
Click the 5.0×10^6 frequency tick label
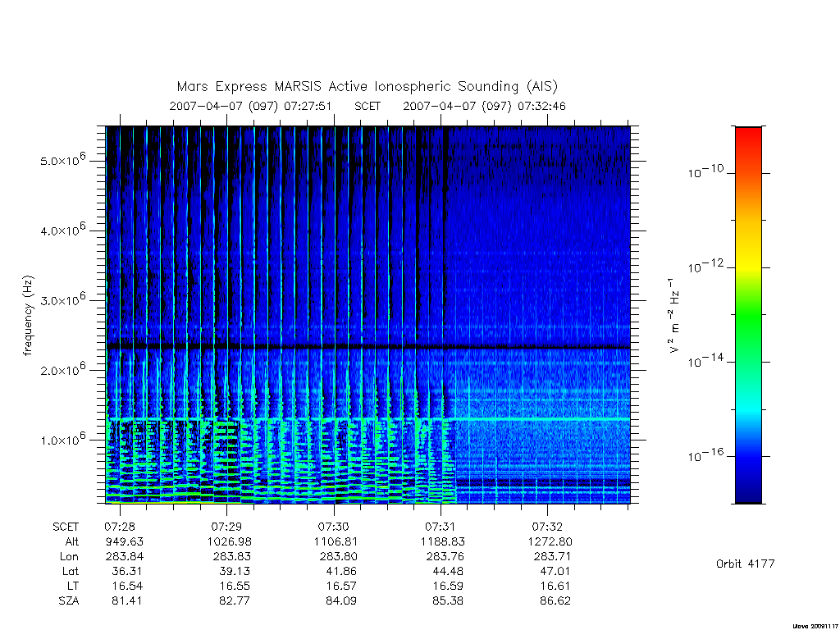[62, 159]
